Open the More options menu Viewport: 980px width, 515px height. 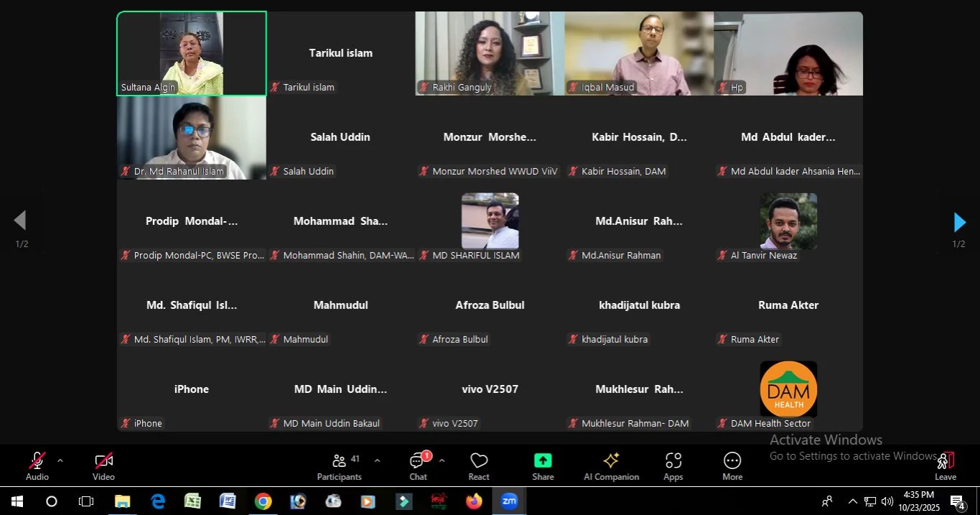point(732,466)
